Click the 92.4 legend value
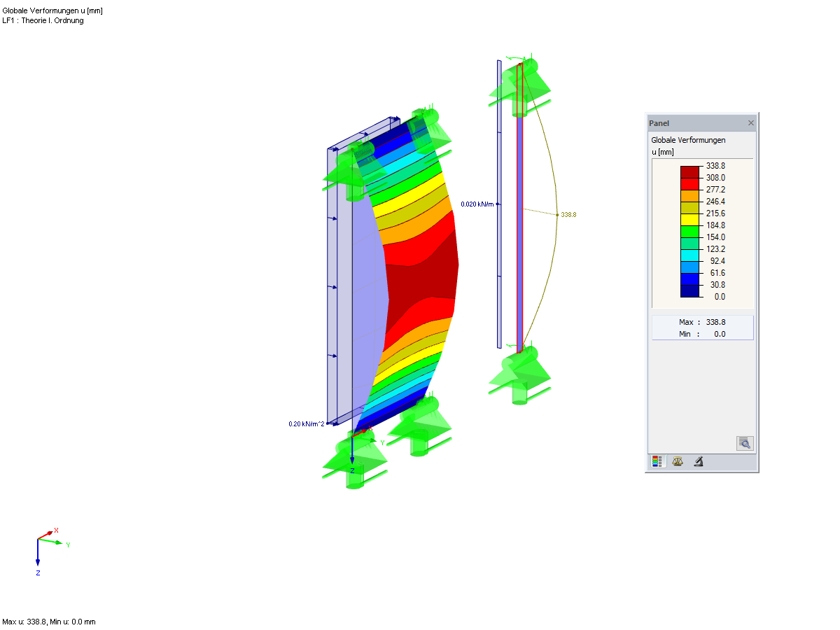 [717, 261]
